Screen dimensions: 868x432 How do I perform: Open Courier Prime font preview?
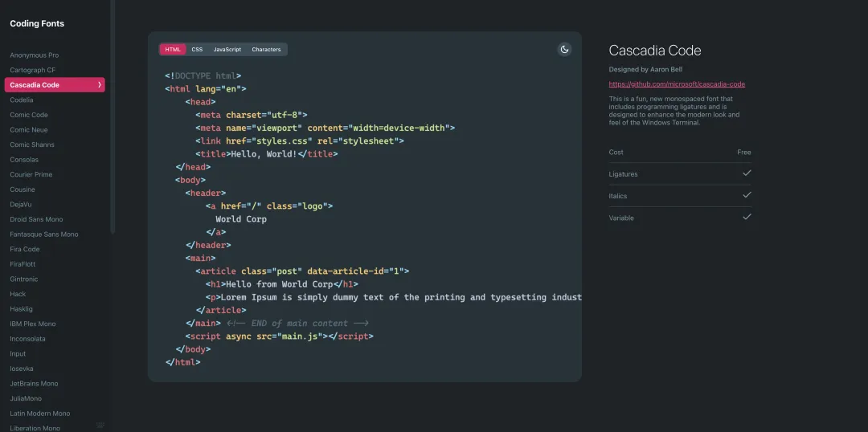31,175
